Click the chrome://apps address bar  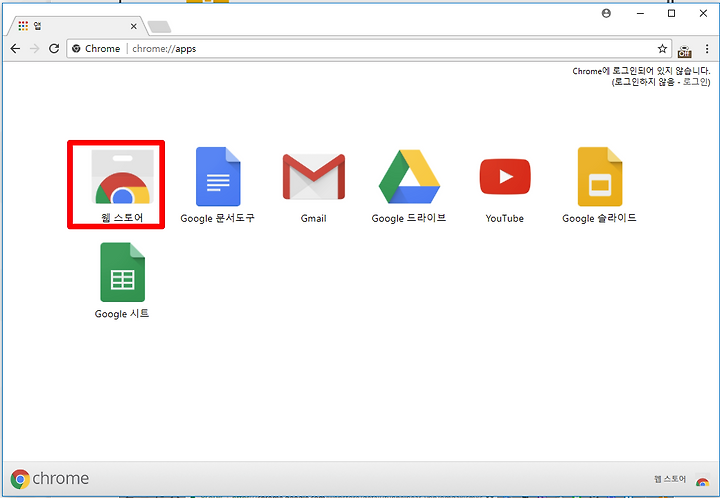tap(368, 49)
